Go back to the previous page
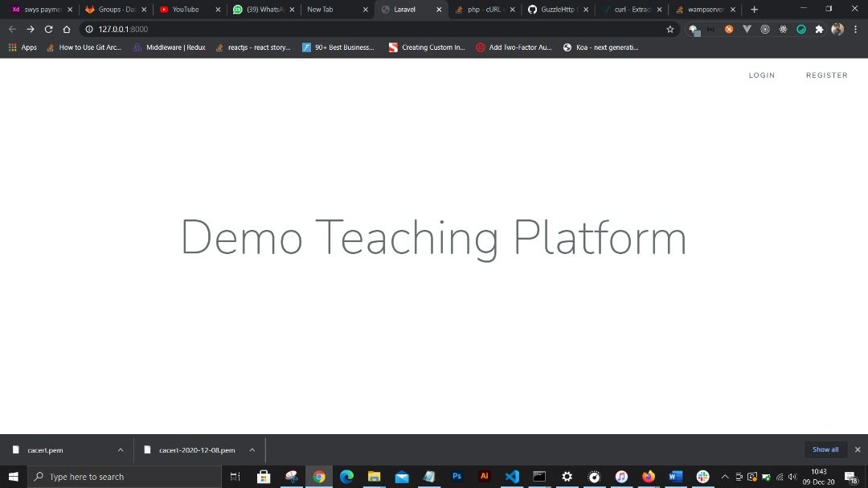Screen dimensions: 868x488 tap(12, 30)
